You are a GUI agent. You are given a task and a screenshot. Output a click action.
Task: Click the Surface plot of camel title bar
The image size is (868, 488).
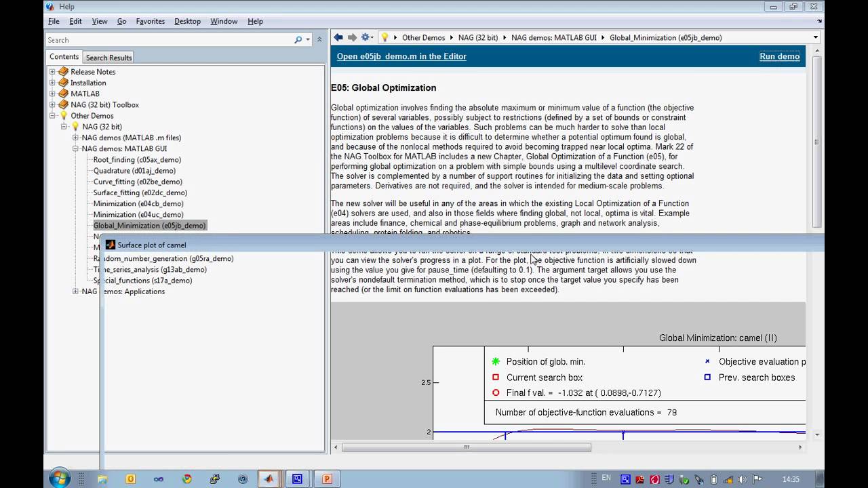click(462, 245)
